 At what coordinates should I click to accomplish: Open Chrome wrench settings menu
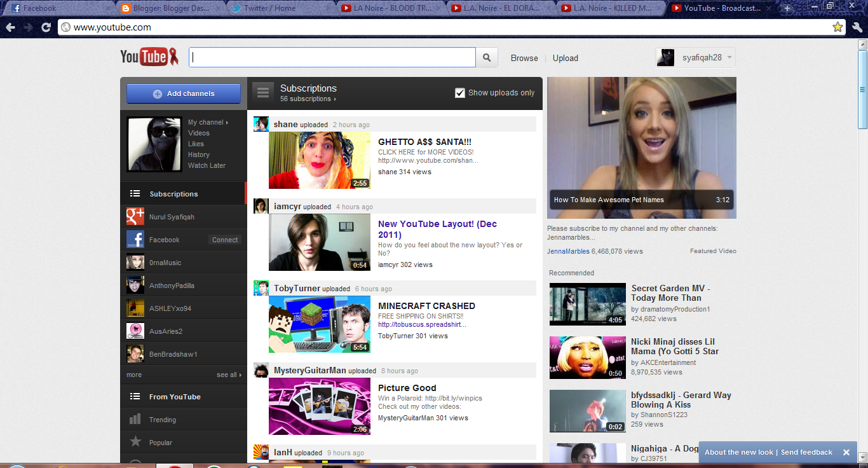pos(857,27)
